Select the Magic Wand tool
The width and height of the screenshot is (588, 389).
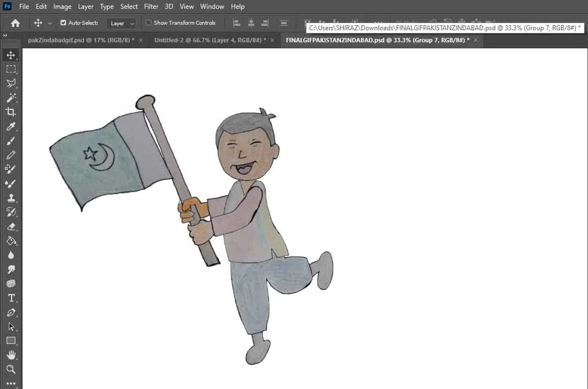10,98
